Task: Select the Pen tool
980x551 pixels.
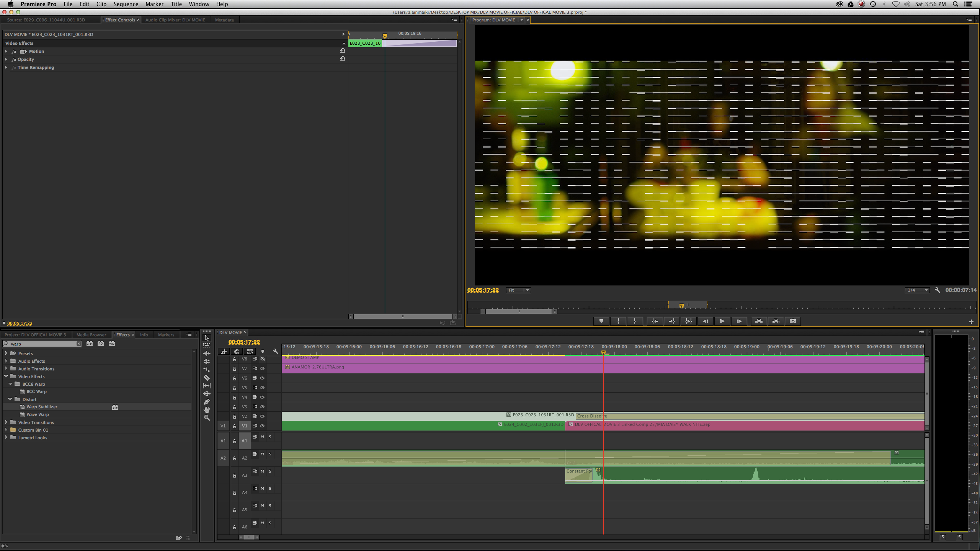Action: (x=207, y=402)
